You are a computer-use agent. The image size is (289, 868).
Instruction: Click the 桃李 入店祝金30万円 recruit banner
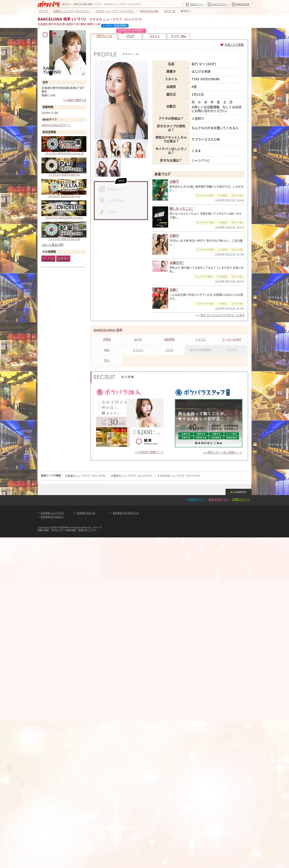pyautogui.click(x=130, y=423)
